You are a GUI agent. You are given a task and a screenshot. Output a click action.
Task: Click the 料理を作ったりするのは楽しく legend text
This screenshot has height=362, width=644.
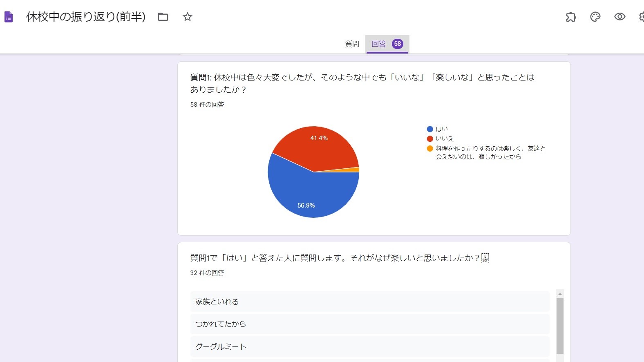pyautogui.click(x=491, y=152)
